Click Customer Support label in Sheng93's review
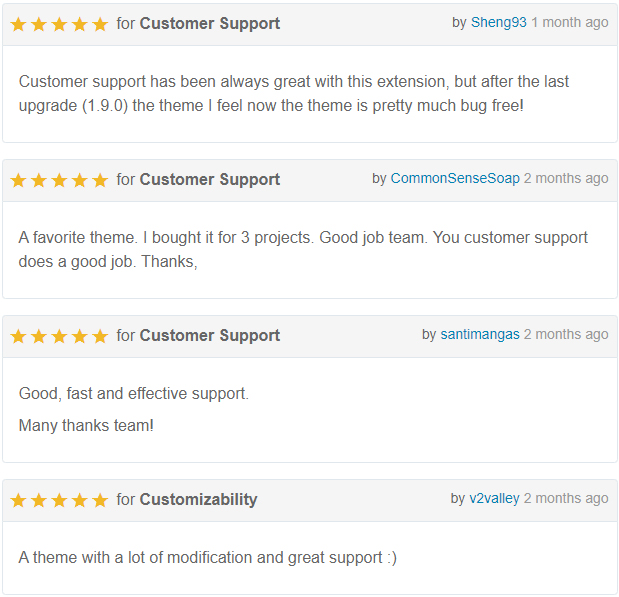 (210, 23)
